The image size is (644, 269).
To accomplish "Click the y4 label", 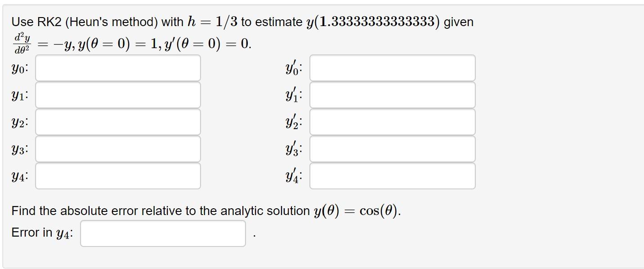I will click(19, 176).
